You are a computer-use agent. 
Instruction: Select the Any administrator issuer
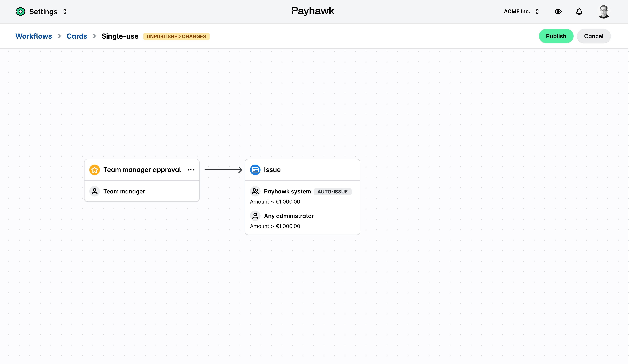tap(289, 216)
